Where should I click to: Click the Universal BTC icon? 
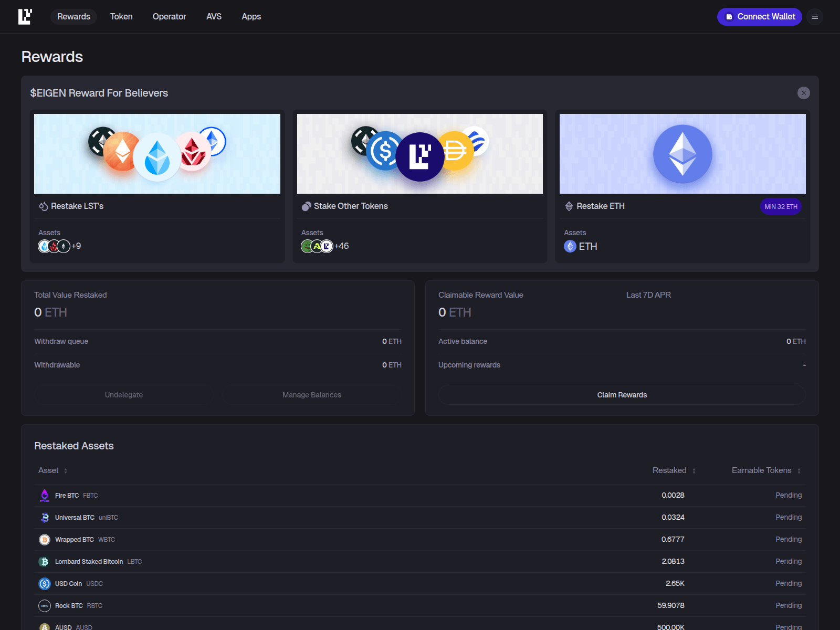45,518
